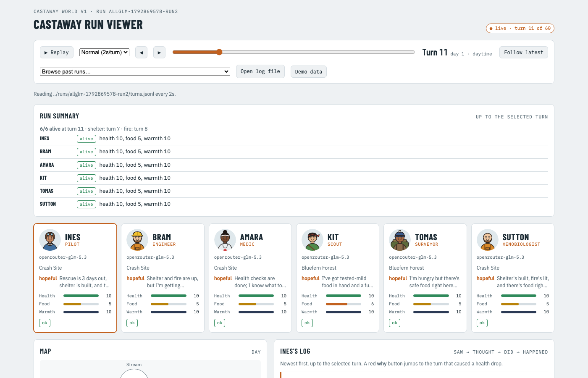Select AMARA row in run summary

[294, 165]
